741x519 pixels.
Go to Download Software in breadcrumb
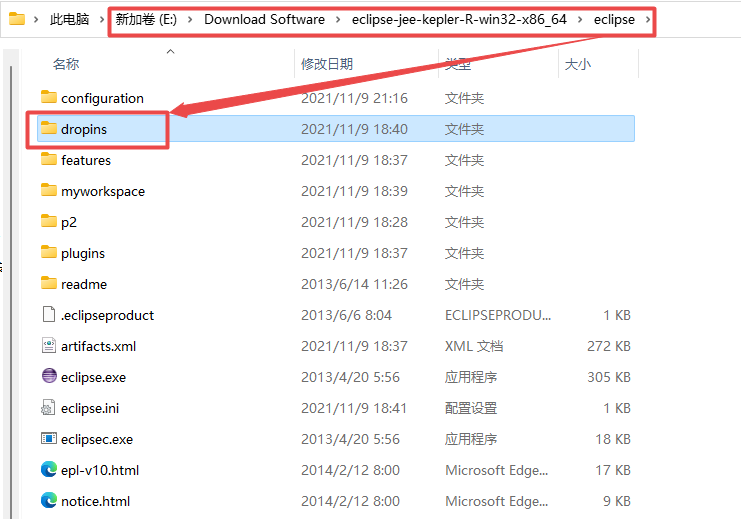tap(264, 19)
